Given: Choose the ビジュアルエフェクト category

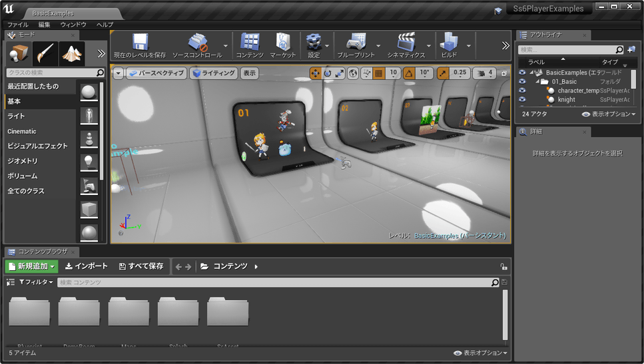Looking at the screenshot, I should point(40,146).
